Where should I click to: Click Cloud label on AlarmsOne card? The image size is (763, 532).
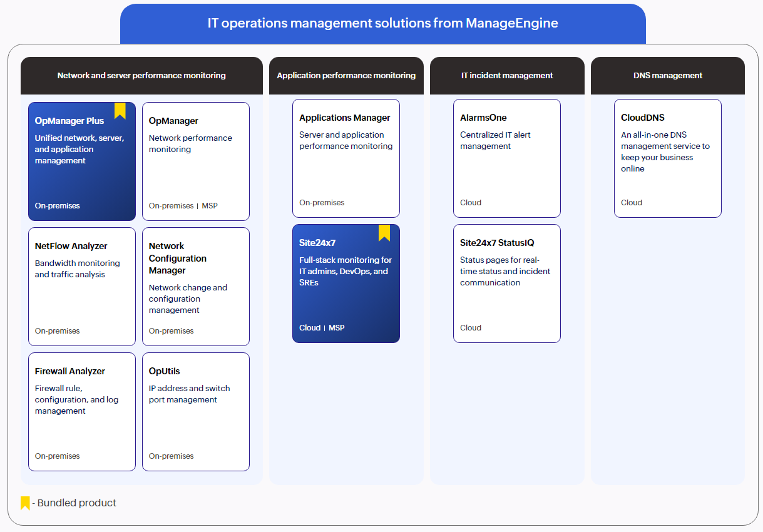[x=471, y=203]
